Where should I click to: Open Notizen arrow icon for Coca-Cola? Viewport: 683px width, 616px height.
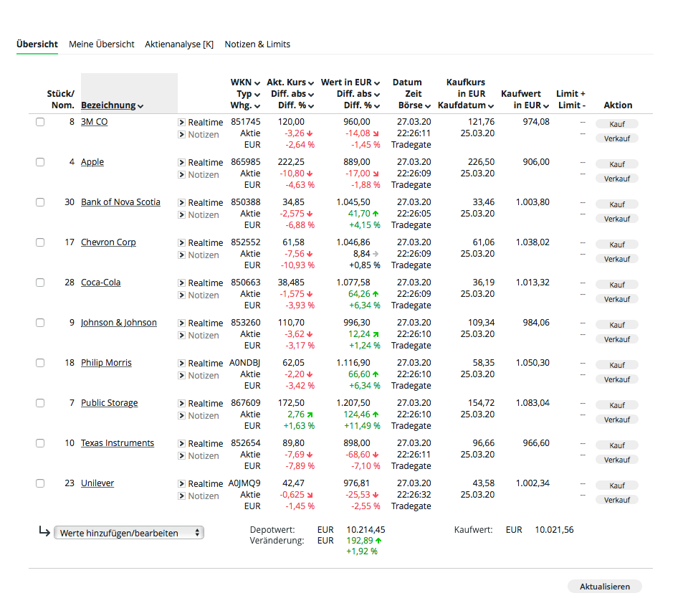pos(181,295)
